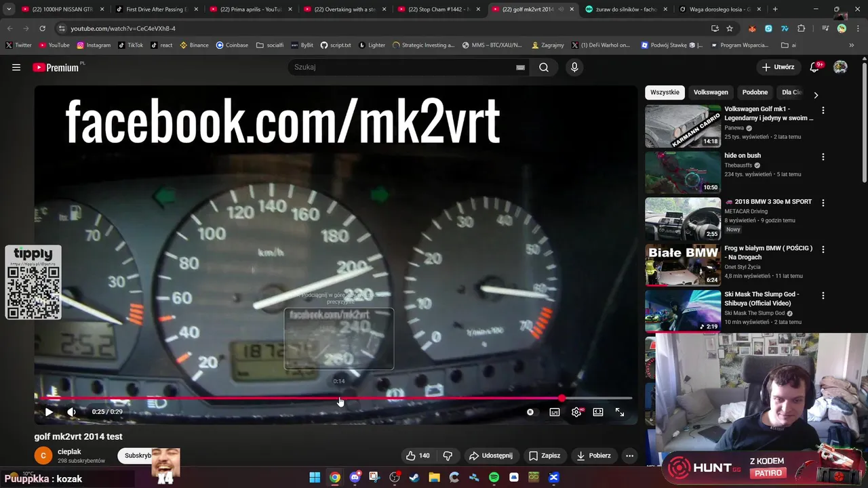Download the video with Pobierz
This screenshot has height=488, width=868.
[x=593, y=455]
